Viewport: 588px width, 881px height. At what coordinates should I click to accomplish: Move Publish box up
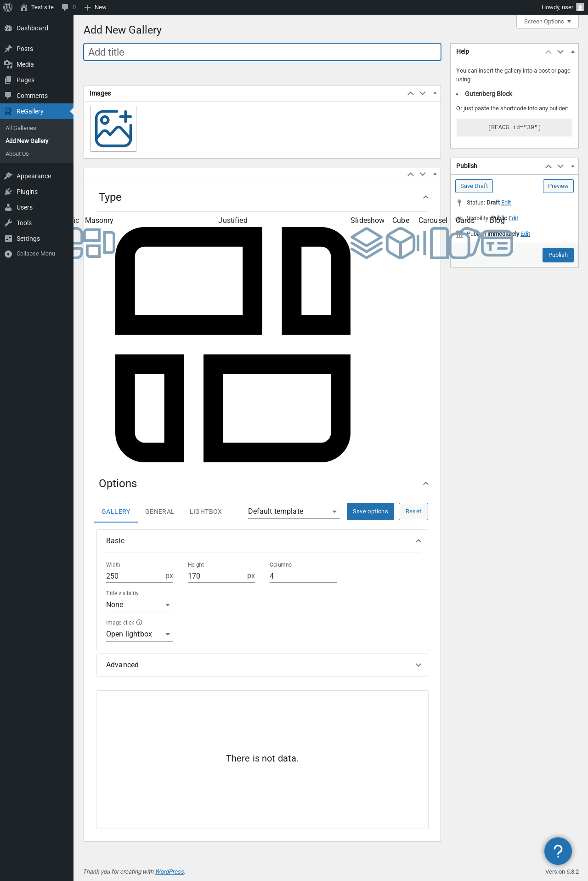click(548, 166)
